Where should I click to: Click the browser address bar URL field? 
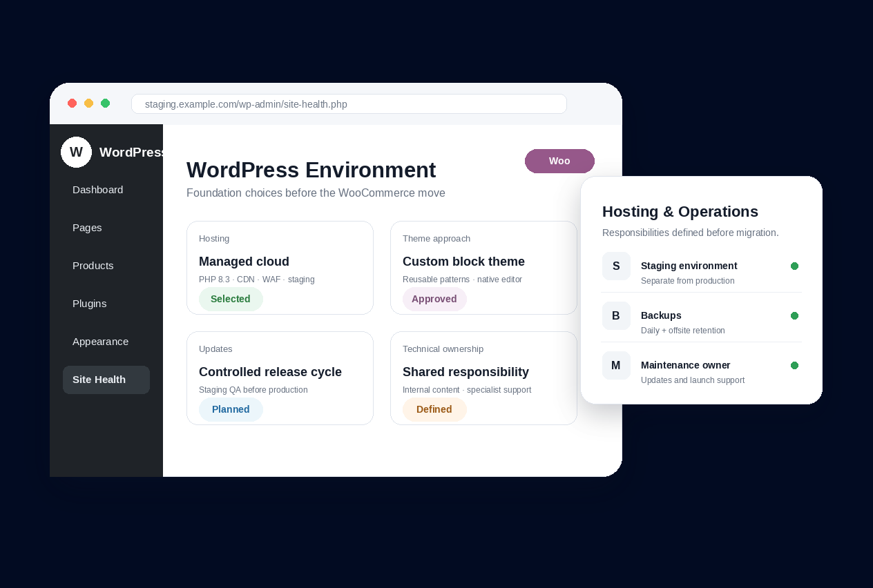pyautogui.click(x=349, y=104)
